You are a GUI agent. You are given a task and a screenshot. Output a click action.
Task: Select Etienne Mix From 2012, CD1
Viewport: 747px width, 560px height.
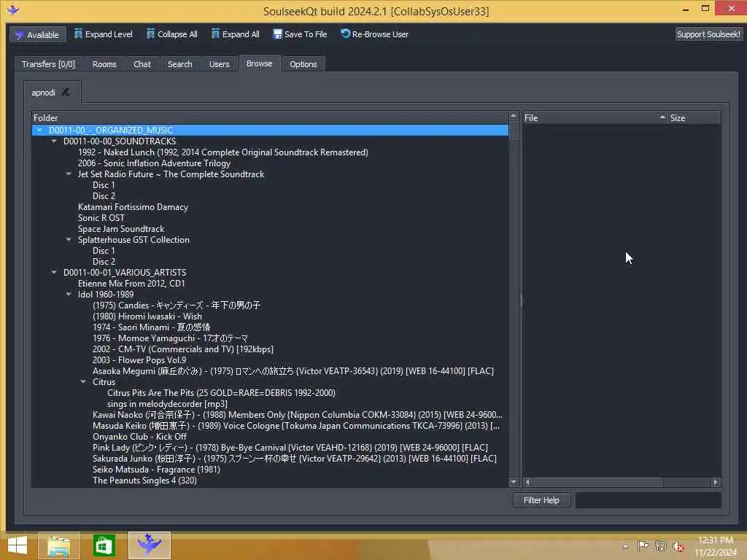[x=131, y=284]
